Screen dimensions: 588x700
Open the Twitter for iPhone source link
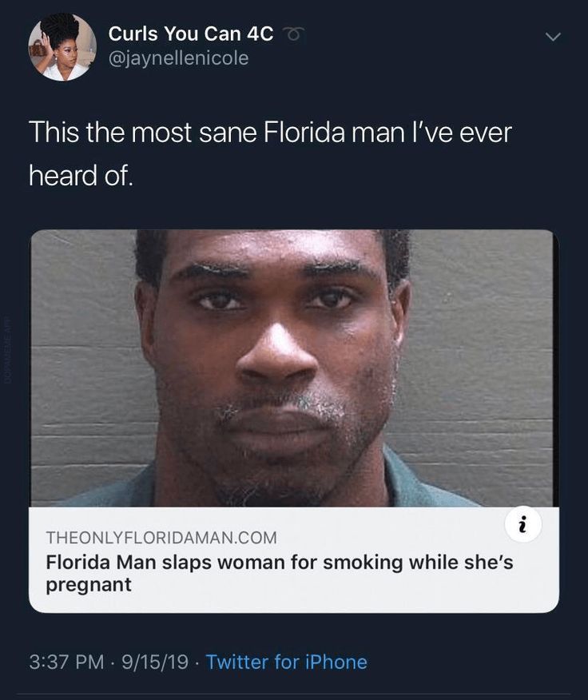pos(286,662)
